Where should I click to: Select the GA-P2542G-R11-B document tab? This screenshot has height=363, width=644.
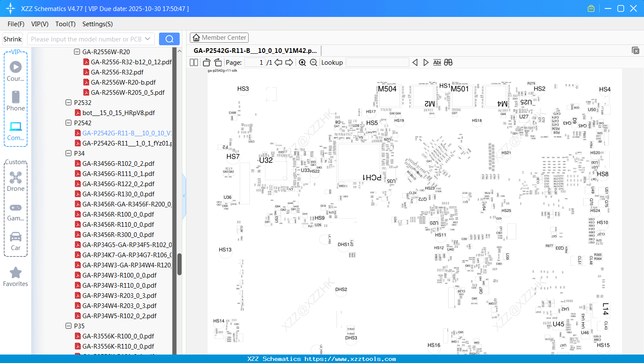pos(255,50)
